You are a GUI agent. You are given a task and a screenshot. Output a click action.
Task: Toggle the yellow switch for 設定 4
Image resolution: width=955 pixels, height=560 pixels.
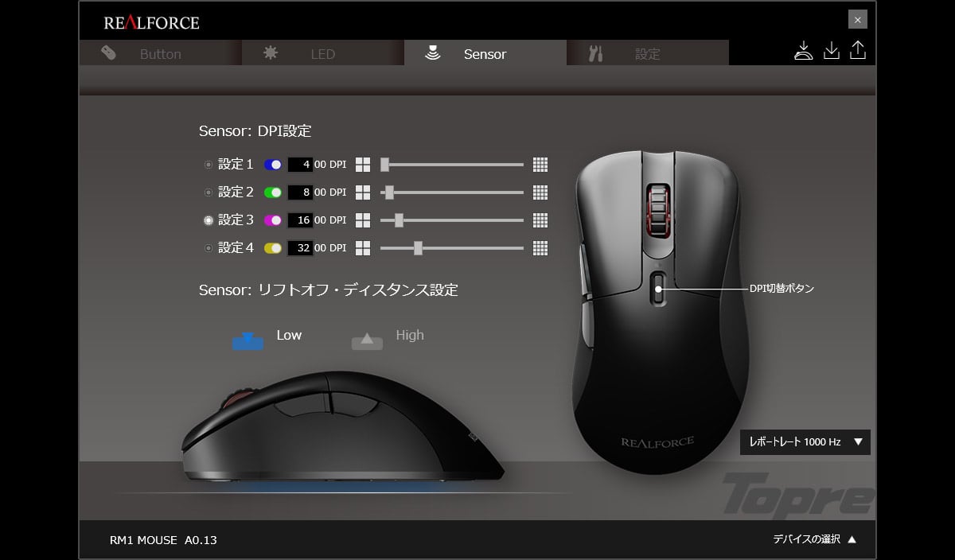274,247
